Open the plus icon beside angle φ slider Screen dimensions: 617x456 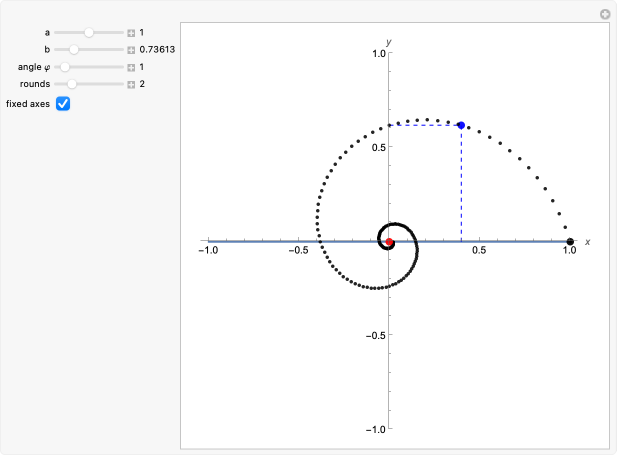click(131, 67)
